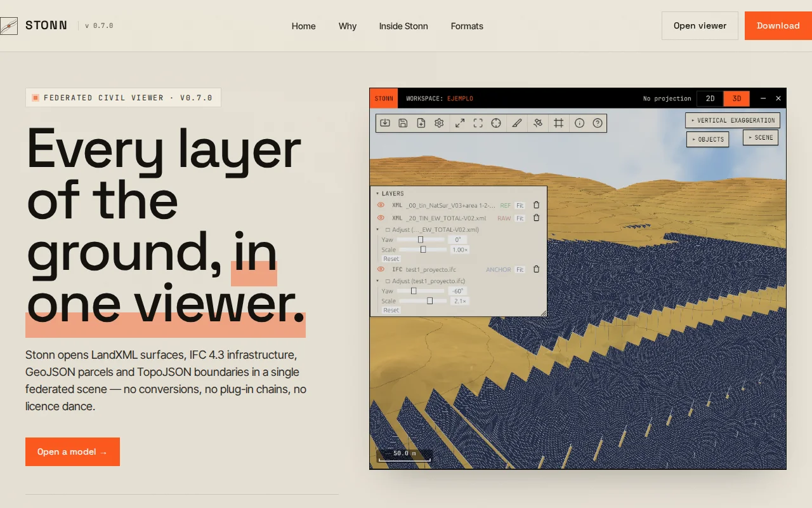The height and width of the screenshot is (508, 812).
Task: Click the fit-to-frame bracket corners icon
Action: coord(478,123)
